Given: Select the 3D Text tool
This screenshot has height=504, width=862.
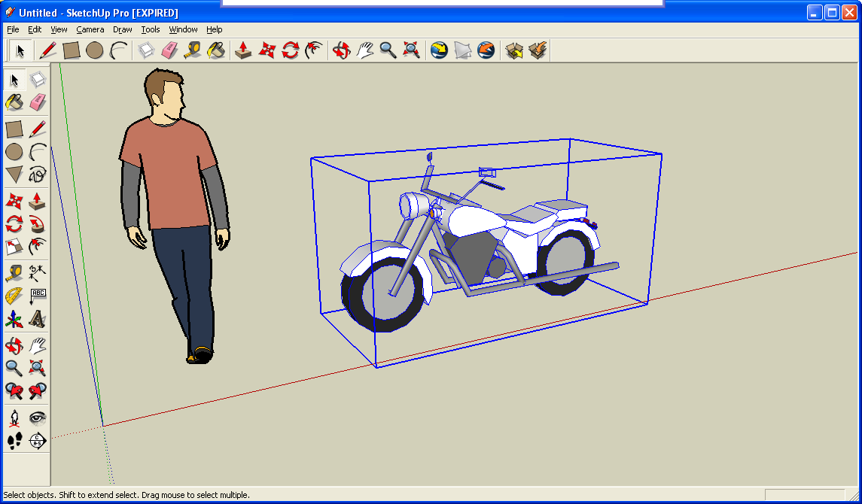Looking at the screenshot, I should click(38, 319).
